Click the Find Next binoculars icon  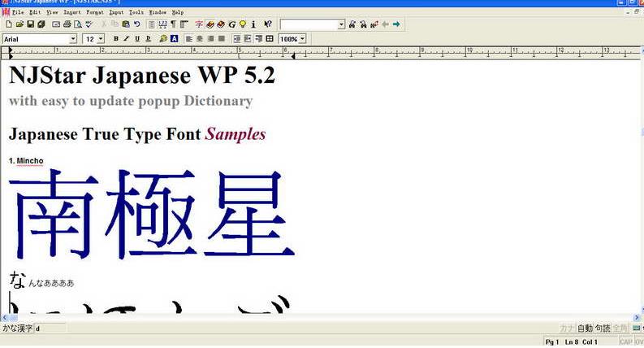363,24
